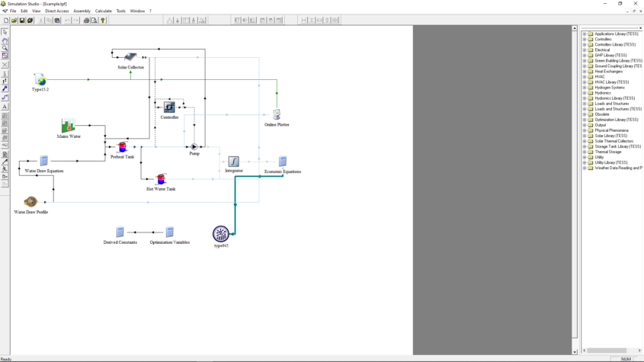
Task: Click the Solar Collector component icon
Action: [130, 57]
